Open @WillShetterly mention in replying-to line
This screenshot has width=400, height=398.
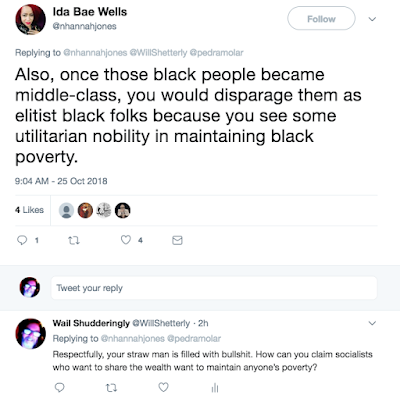point(158,53)
